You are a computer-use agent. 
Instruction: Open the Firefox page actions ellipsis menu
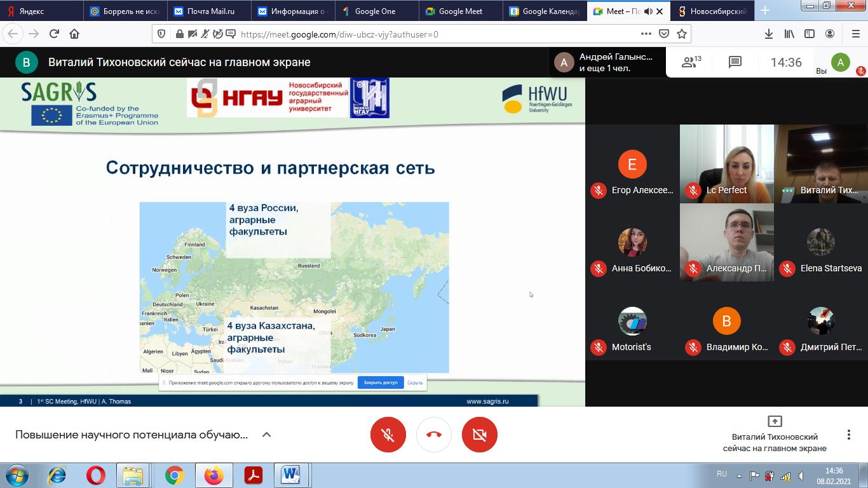646,34
